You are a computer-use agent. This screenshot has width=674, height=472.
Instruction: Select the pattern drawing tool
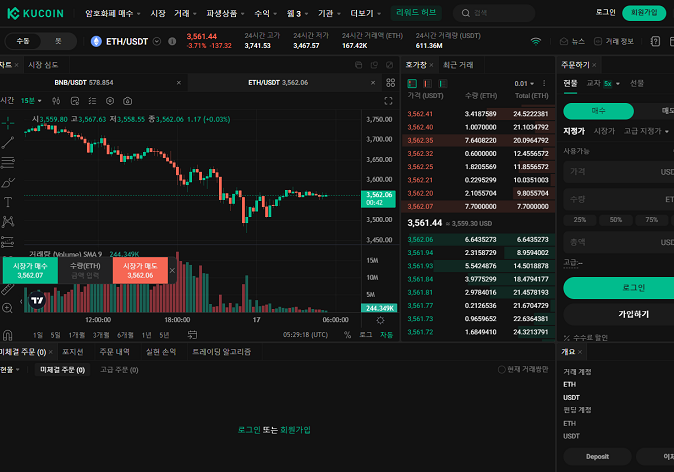(x=8, y=222)
